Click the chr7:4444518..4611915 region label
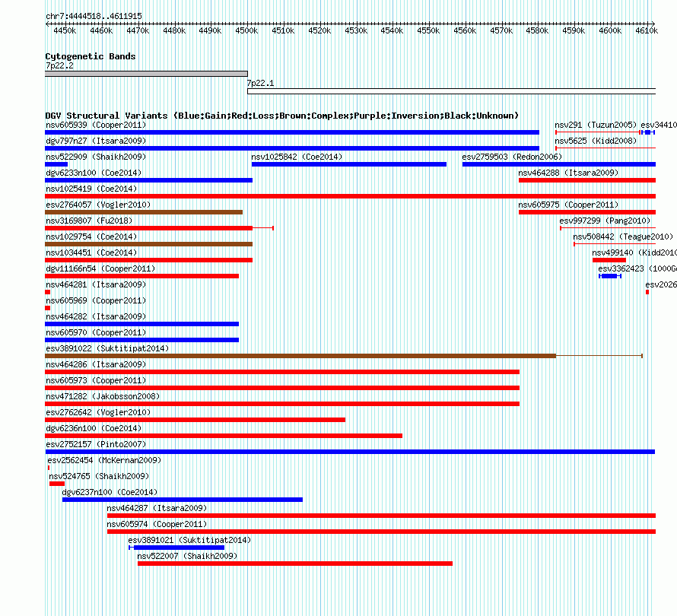The image size is (677, 616). click(x=94, y=17)
